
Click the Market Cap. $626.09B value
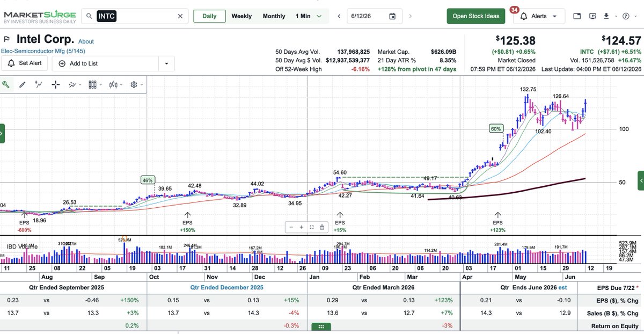point(443,52)
